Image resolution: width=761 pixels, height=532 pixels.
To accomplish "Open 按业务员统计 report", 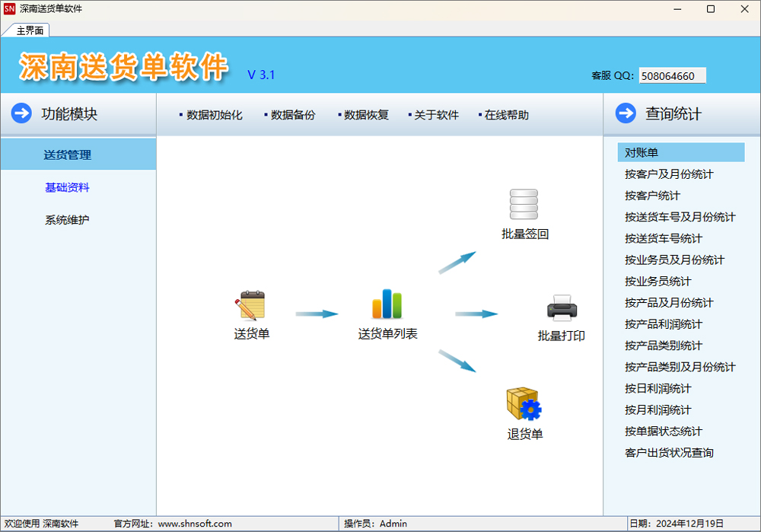I will pyautogui.click(x=658, y=281).
